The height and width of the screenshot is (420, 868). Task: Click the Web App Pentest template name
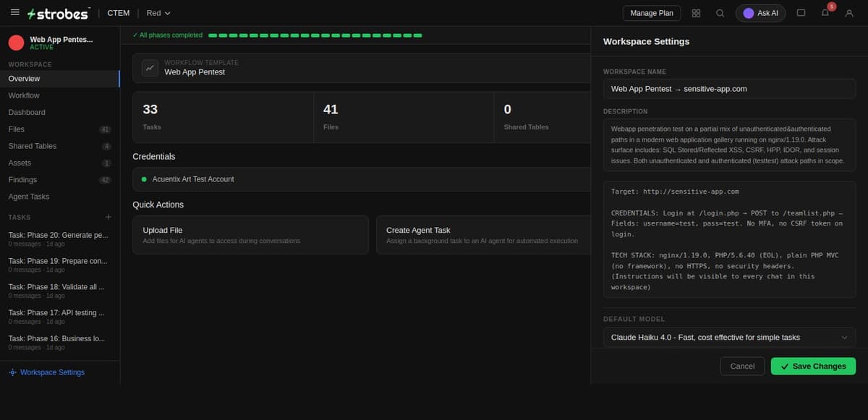[195, 72]
